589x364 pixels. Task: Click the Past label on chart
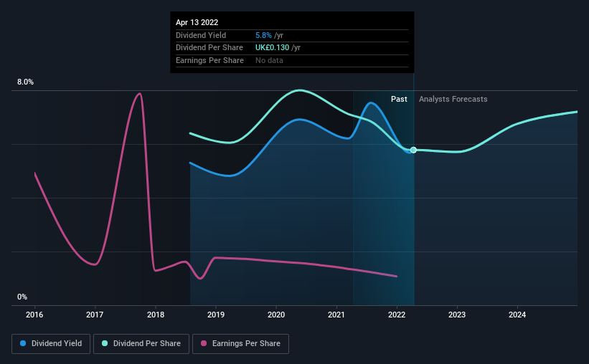(x=399, y=99)
